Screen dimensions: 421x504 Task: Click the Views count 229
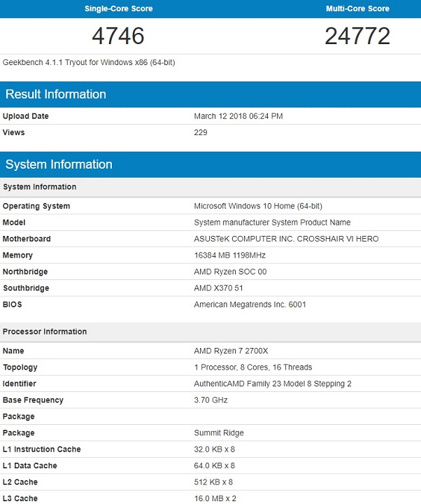[201, 132]
